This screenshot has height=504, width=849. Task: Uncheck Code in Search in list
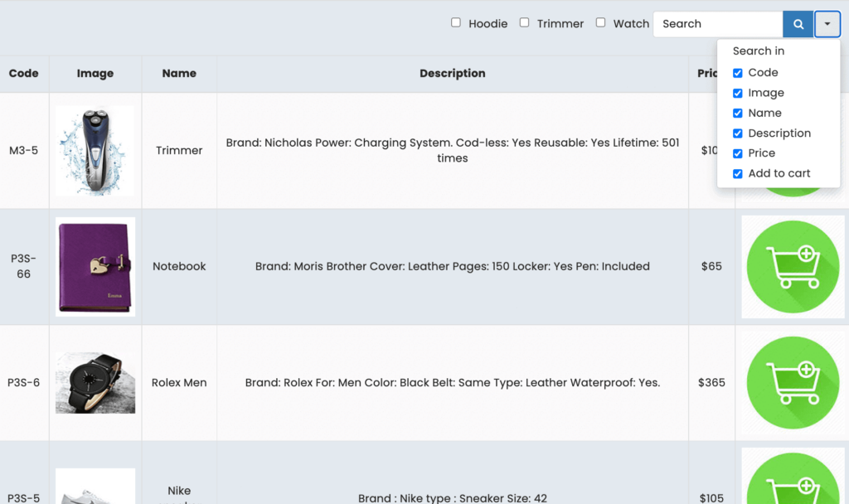coord(737,73)
